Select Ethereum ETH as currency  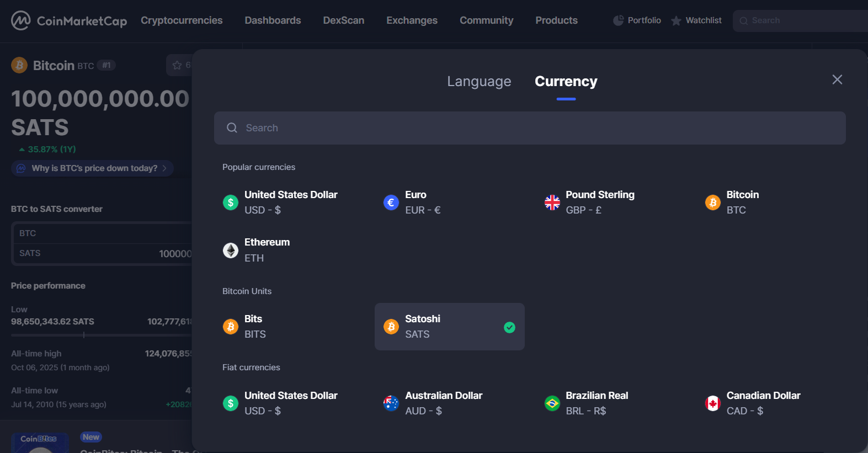tap(289, 250)
